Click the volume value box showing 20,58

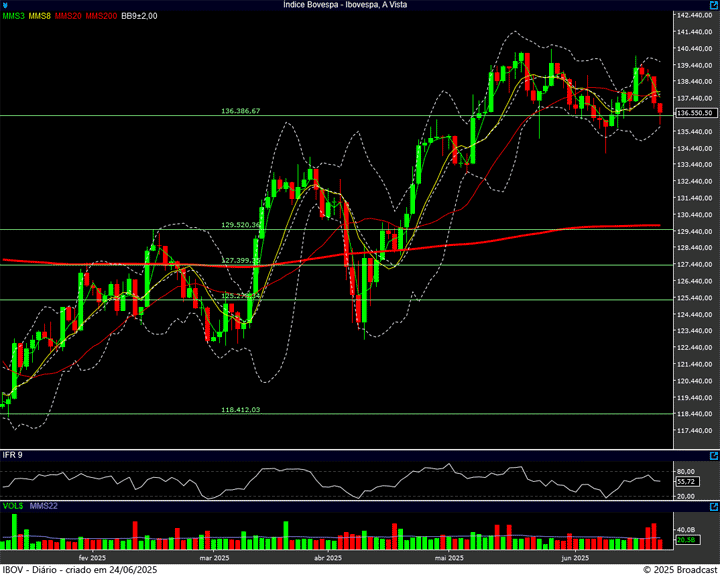click(686, 540)
